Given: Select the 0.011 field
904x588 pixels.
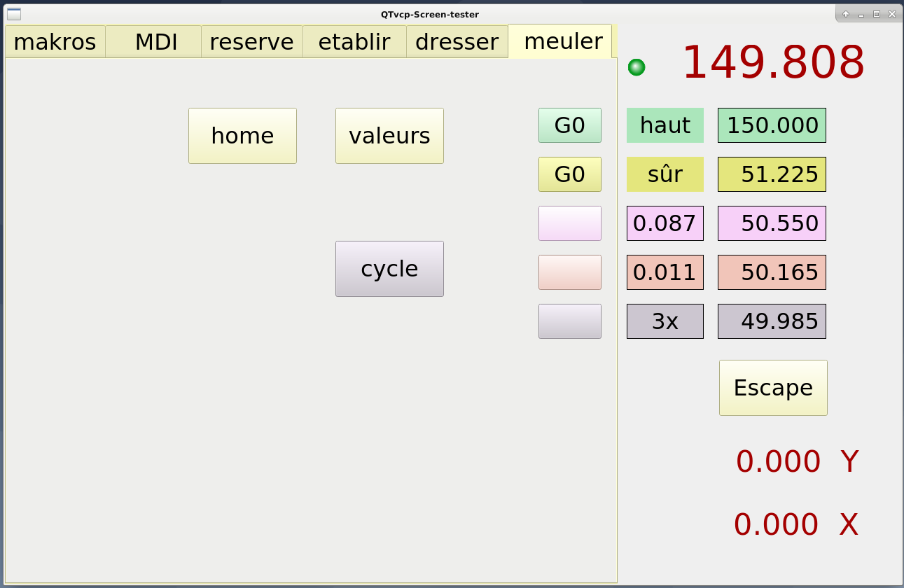Looking at the screenshot, I should [x=665, y=272].
